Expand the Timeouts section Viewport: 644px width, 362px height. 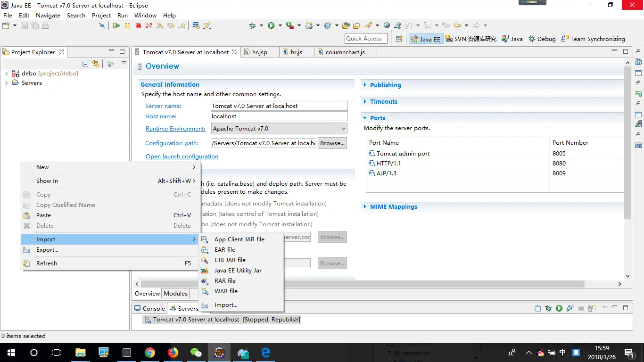click(365, 102)
